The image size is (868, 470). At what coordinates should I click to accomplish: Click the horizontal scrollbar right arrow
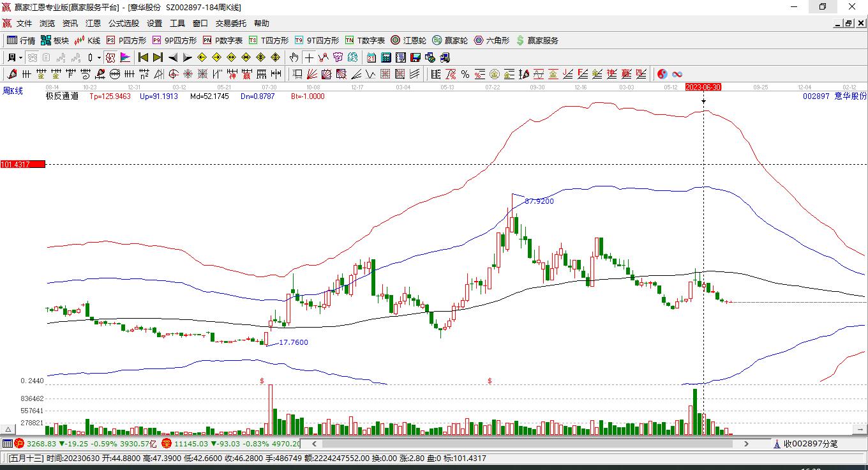pyautogui.click(x=746, y=443)
